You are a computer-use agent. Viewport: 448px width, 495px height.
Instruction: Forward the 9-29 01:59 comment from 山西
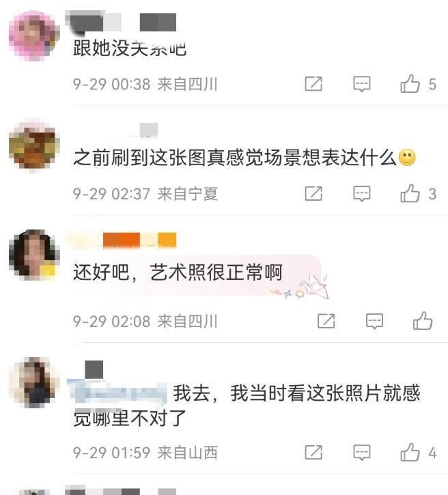click(x=313, y=453)
